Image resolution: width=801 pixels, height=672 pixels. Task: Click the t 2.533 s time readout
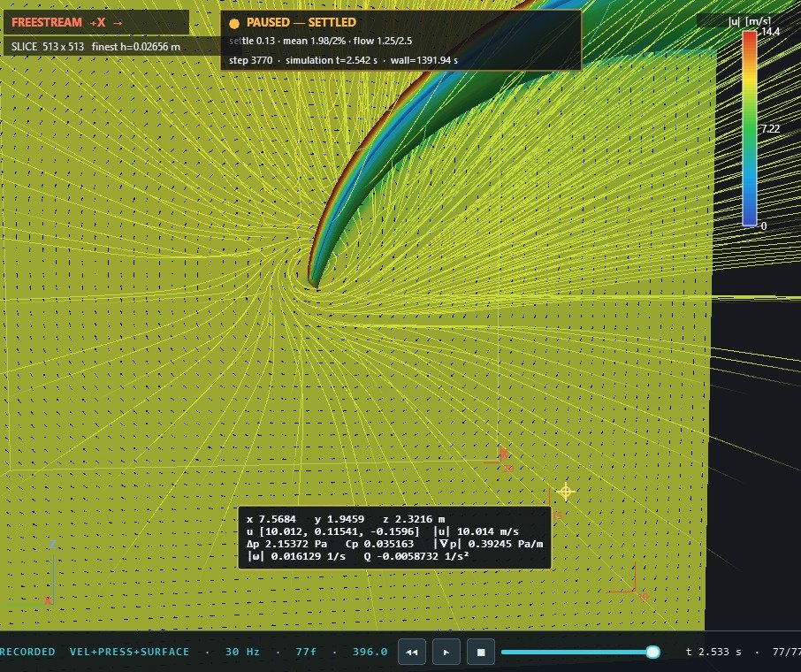point(713,652)
